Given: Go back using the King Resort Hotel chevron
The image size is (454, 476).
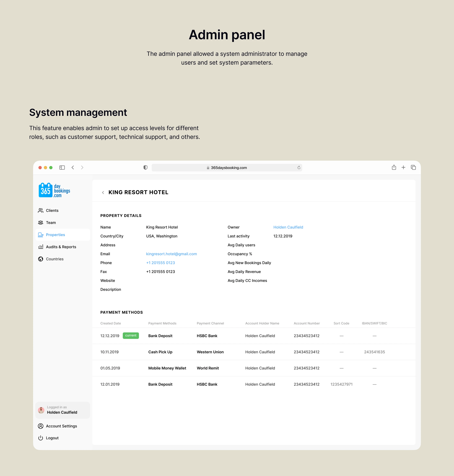Looking at the screenshot, I should click(x=103, y=192).
